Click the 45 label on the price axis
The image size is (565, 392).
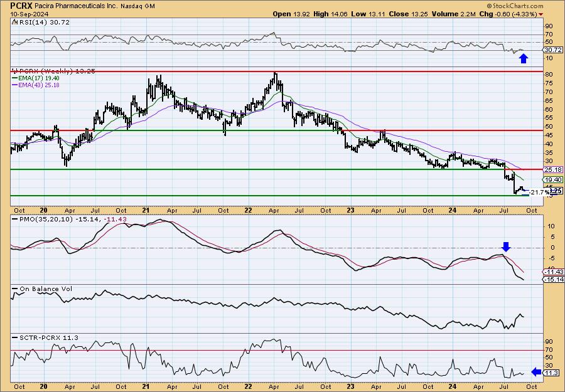click(549, 135)
